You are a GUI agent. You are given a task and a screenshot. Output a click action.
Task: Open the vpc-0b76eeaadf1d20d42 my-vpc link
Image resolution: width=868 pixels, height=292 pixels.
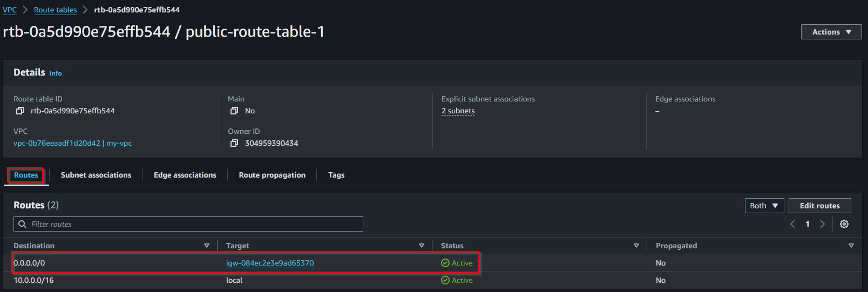(x=72, y=143)
